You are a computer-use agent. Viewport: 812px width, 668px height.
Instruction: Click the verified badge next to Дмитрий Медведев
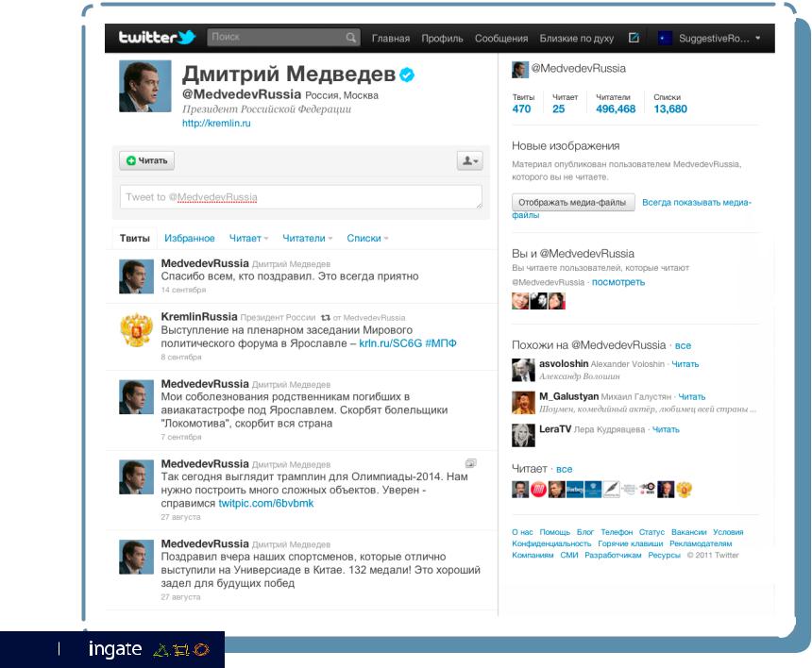(x=407, y=75)
